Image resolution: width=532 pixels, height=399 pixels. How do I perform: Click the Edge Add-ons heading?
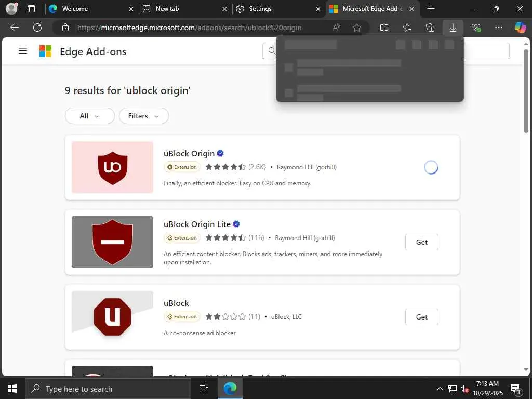click(93, 51)
